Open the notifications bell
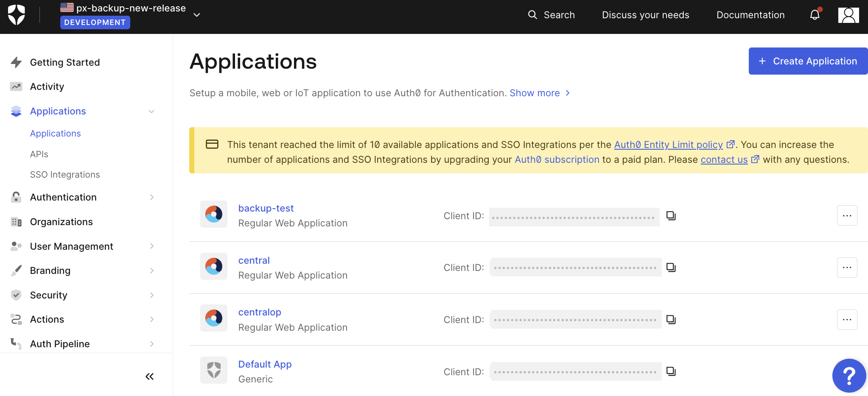This screenshot has width=868, height=396. point(815,15)
